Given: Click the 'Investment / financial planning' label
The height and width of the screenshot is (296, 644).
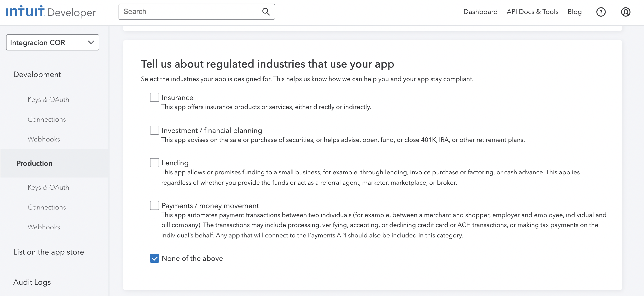Looking at the screenshot, I should coord(212,130).
